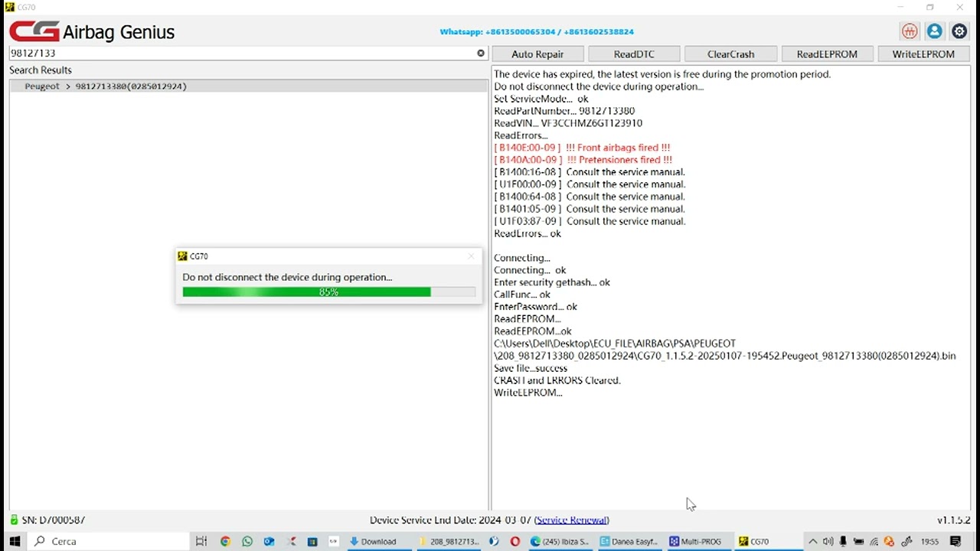Viewport: 980px width, 551px height.
Task: Open the volume control in the tray
Action: coord(828,541)
